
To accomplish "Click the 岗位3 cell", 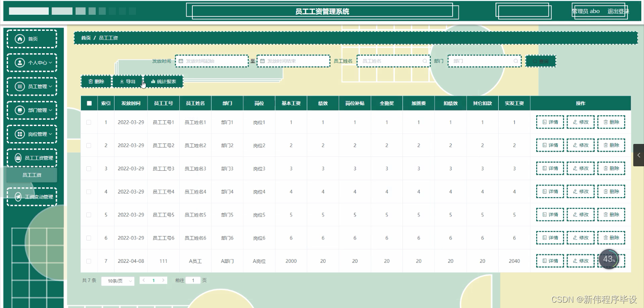I will 259,169.
